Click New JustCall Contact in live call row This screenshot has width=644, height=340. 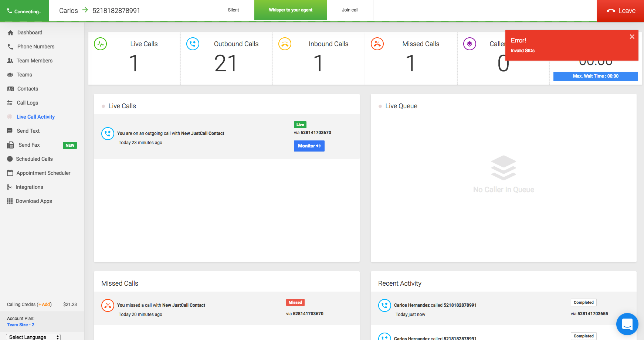pyautogui.click(x=203, y=133)
